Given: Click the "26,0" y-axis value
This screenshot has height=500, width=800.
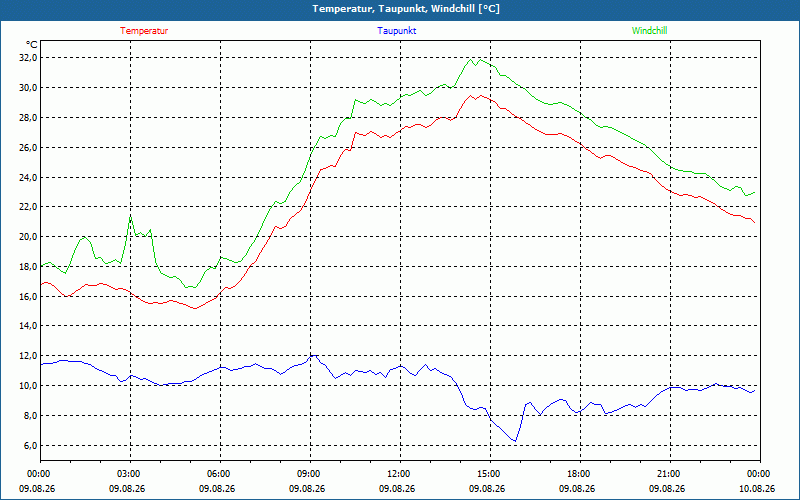Looking at the screenshot, I should (x=29, y=147).
